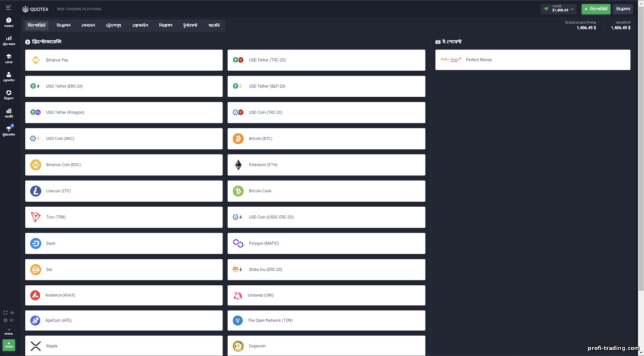This screenshot has height=356, width=644.
Task: Open the Telegram Official channel button
Action: click(9, 331)
